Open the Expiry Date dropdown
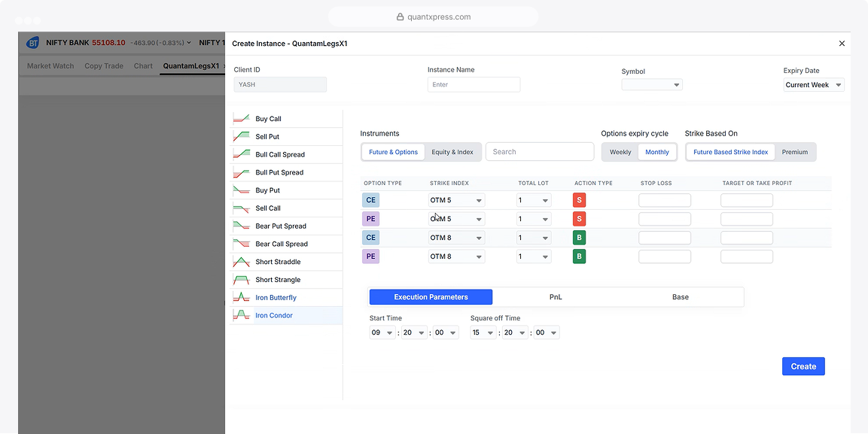This screenshot has width=868, height=434. pyautogui.click(x=814, y=85)
